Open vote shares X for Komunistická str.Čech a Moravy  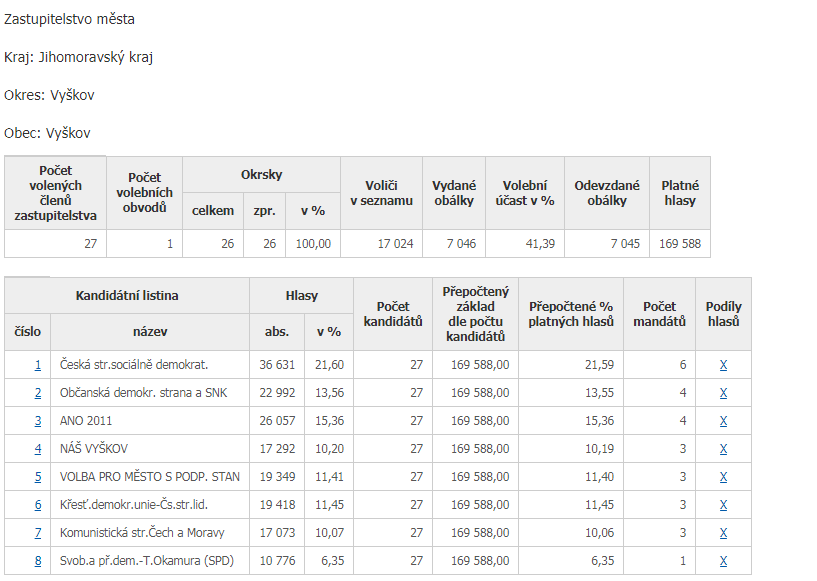click(x=723, y=533)
